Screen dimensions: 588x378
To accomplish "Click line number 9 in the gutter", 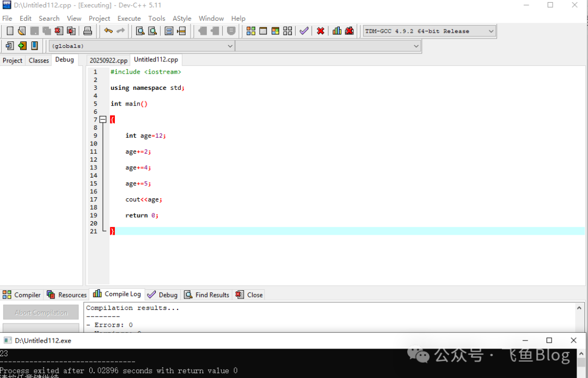I will pyautogui.click(x=95, y=136).
